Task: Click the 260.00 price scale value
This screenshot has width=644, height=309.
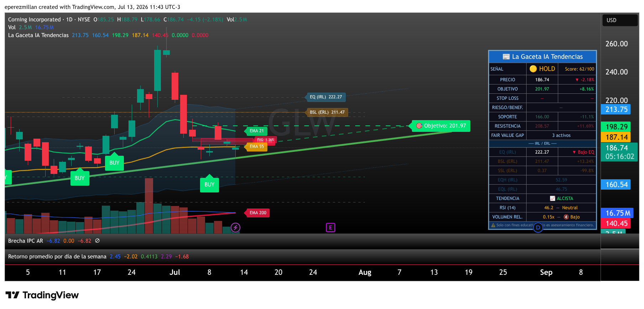Action: 617,44
